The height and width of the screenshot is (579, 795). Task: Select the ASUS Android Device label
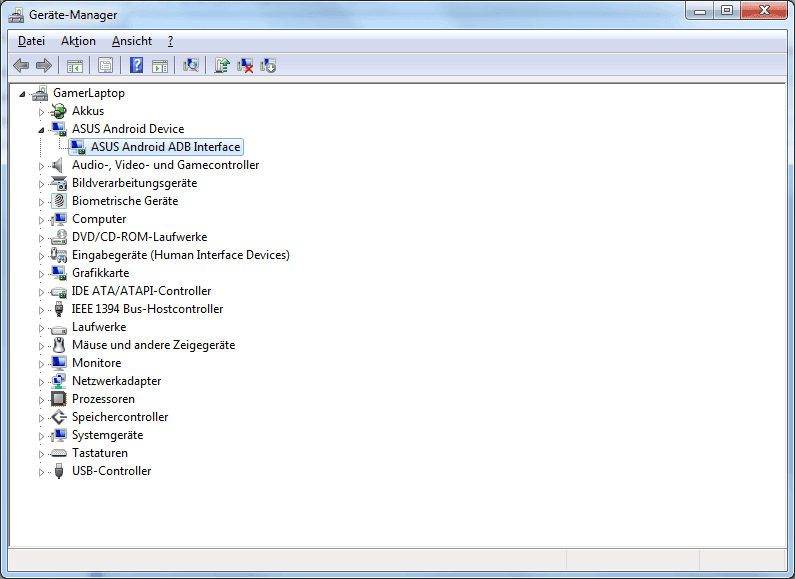click(x=128, y=129)
